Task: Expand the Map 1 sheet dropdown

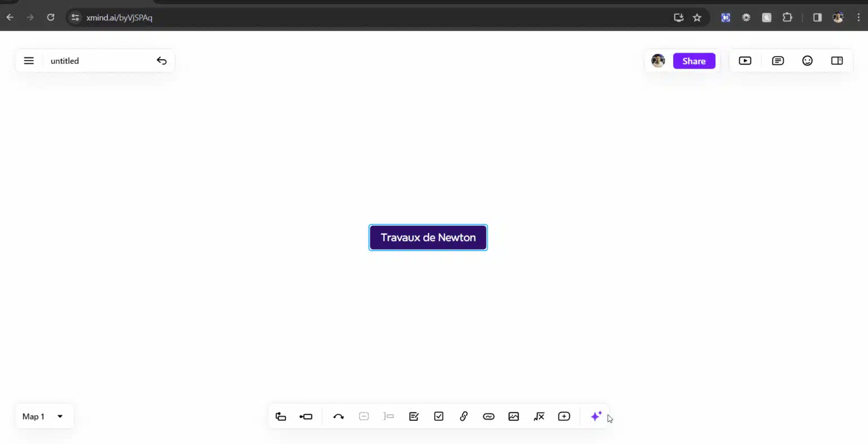Action: coord(60,416)
